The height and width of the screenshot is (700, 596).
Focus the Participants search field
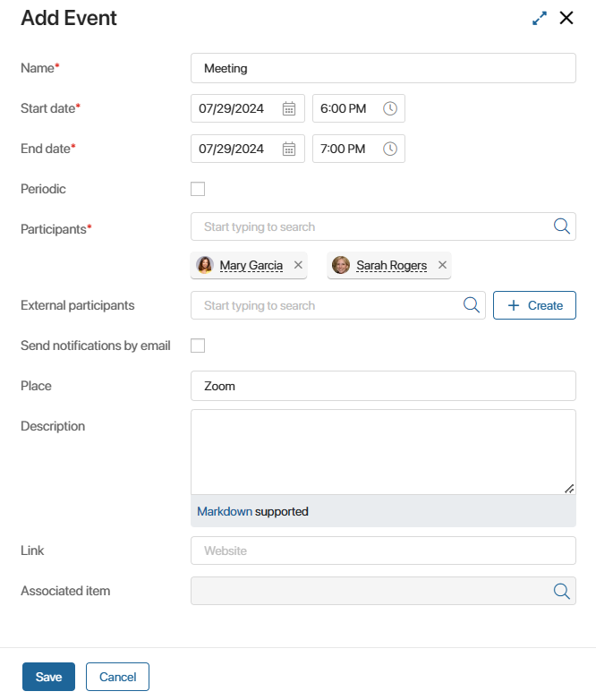click(x=383, y=226)
